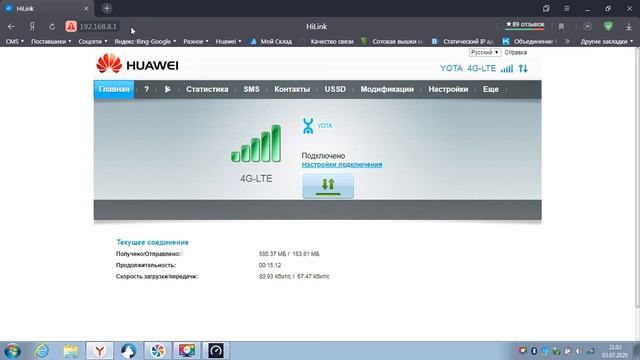The height and width of the screenshot is (360, 640).
Task: Click the taskbar clock and date
Action: pyautogui.click(x=615, y=351)
